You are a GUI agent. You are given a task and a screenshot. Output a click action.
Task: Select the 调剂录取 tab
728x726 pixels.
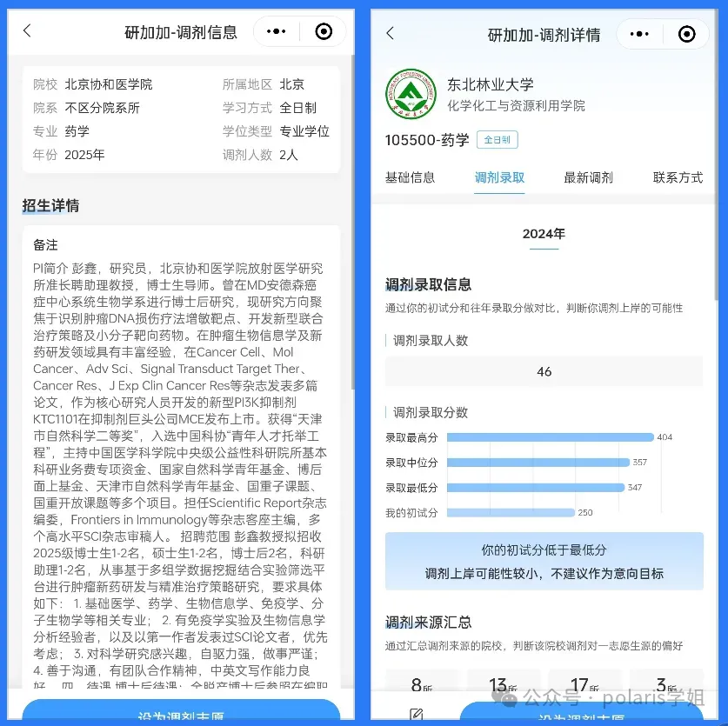(499, 177)
